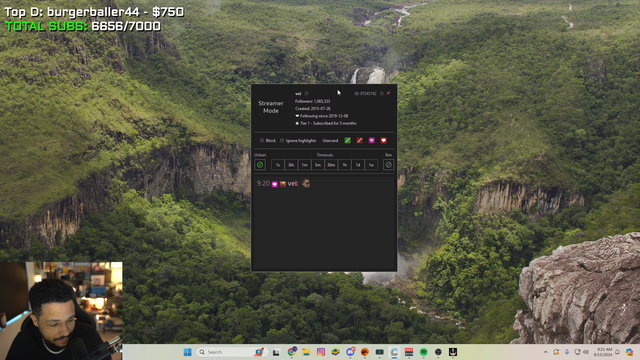Click the microphone tray icon
This screenshot has height=360, width=640.
567,352
